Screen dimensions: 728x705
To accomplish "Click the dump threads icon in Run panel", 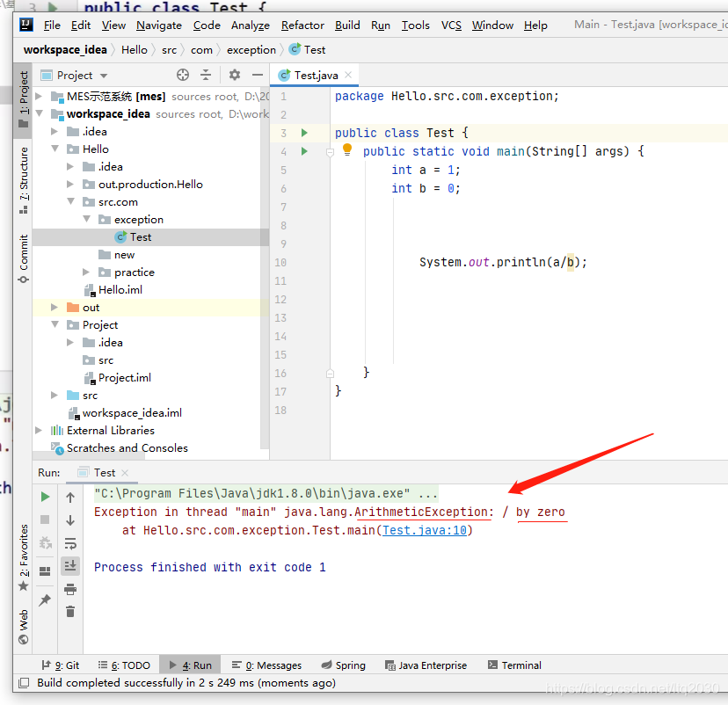I will [45, 542].
